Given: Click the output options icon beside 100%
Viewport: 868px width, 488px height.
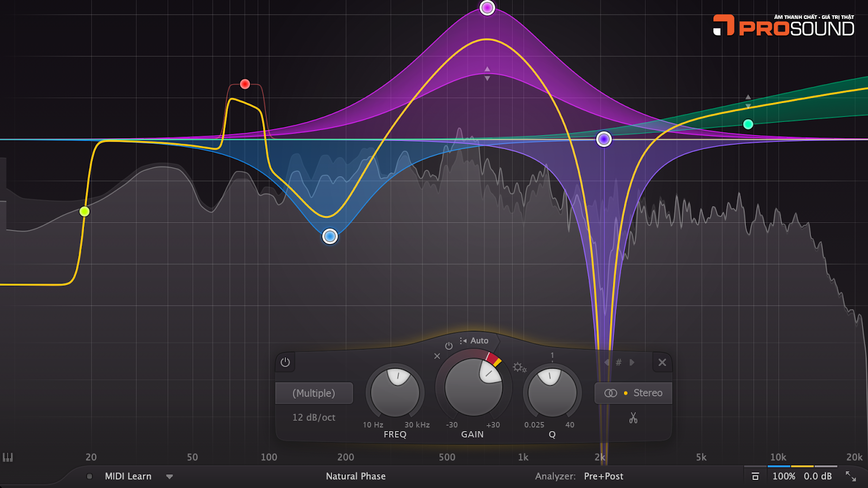Looking at the screenshot, I should [755, 476].
